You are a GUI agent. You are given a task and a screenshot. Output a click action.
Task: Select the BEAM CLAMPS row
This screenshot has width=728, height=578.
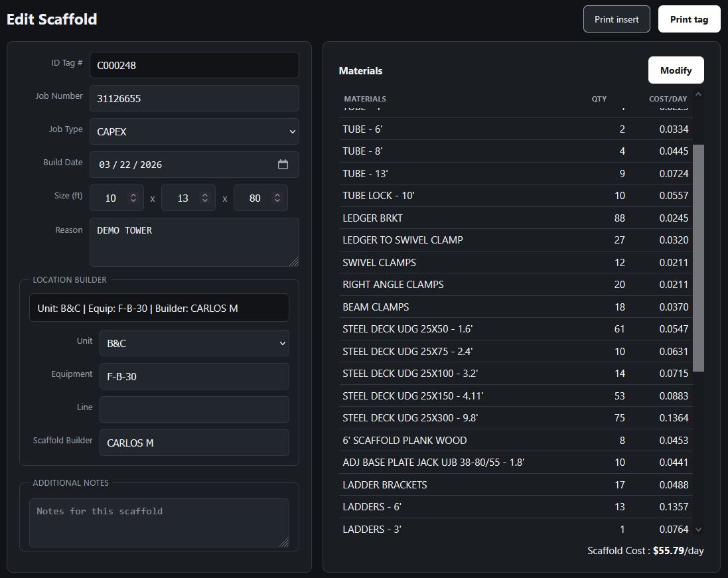516,307
